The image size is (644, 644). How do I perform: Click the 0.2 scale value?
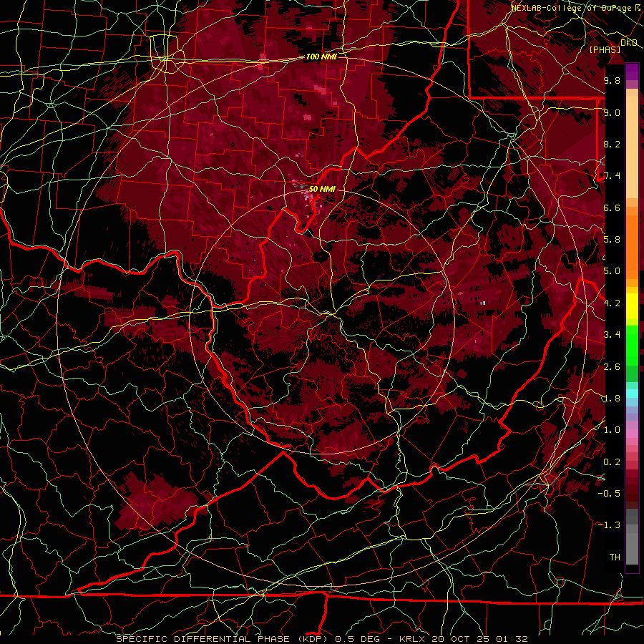[x=612, y=462]
